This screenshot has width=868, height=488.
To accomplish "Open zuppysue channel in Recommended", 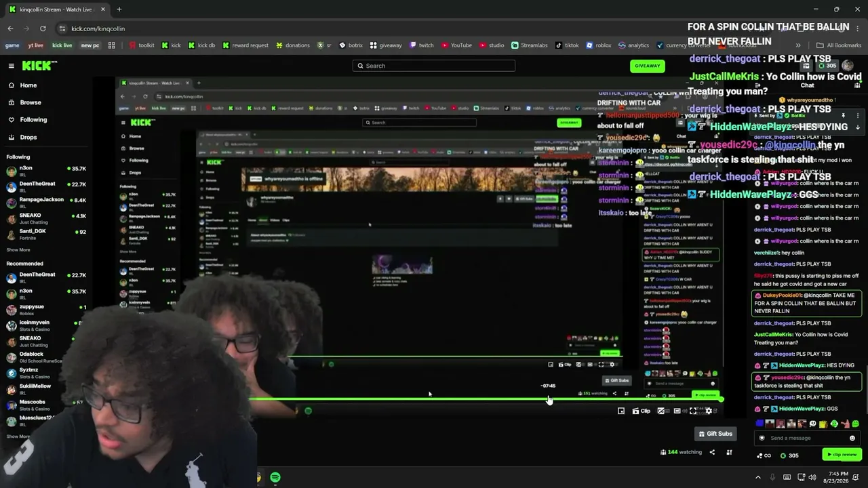I will (x=46, y=310).
